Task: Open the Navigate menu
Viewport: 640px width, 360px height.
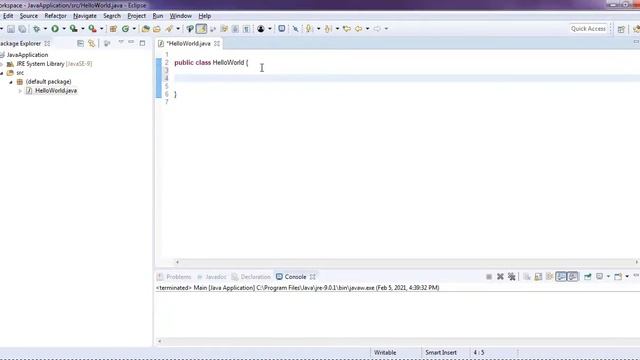Action: pos(85,16)
